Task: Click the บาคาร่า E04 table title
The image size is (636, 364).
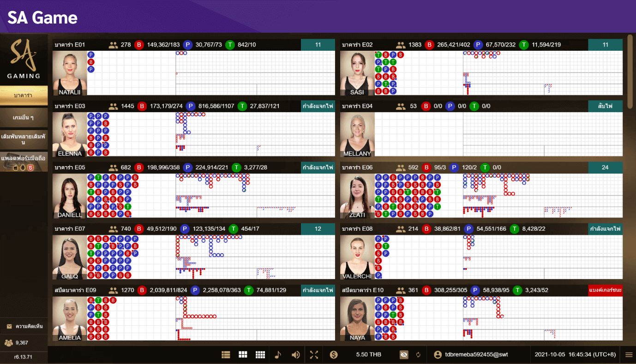Action: pos(358,106)
